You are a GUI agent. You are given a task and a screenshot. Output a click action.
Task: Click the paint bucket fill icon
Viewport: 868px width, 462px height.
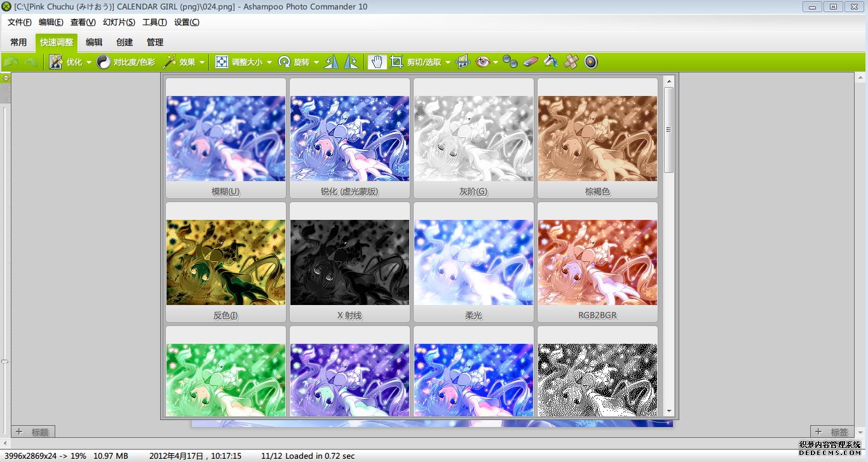tap(550, 62)
